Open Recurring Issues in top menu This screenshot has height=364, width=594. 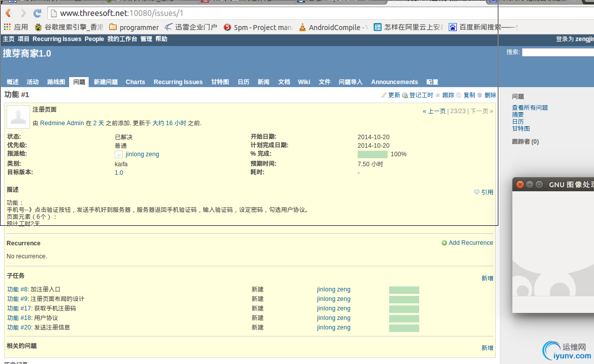coord(57,39)
